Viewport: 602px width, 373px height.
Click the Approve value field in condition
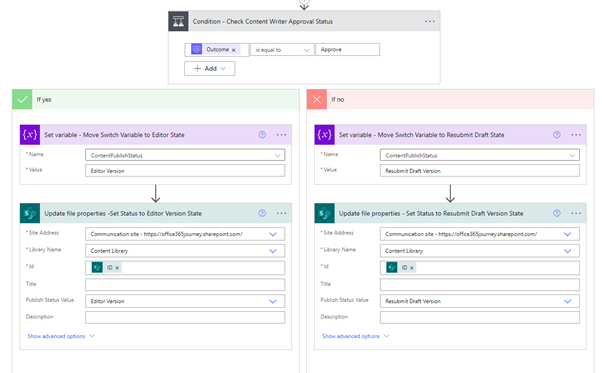[x=347, y=50]
